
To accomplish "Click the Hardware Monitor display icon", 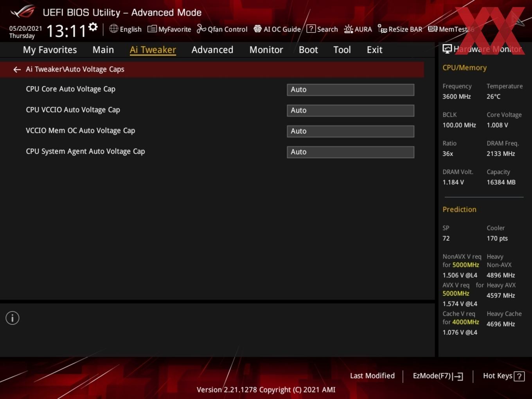I will pyautogui.click(x=447, y=49).
